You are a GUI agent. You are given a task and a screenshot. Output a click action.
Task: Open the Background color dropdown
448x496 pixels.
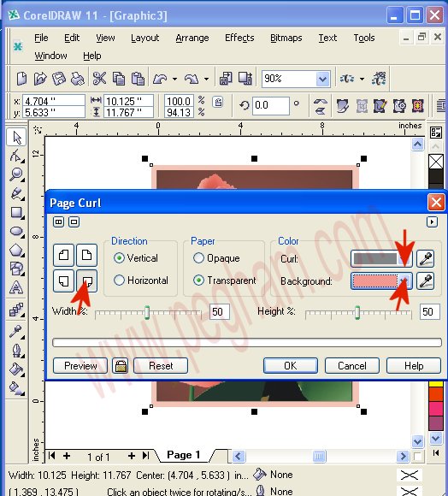click(404, 280)
